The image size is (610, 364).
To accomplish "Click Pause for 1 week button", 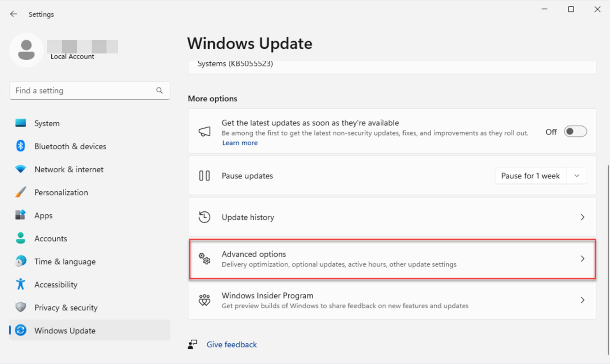I will pos(531,176).
